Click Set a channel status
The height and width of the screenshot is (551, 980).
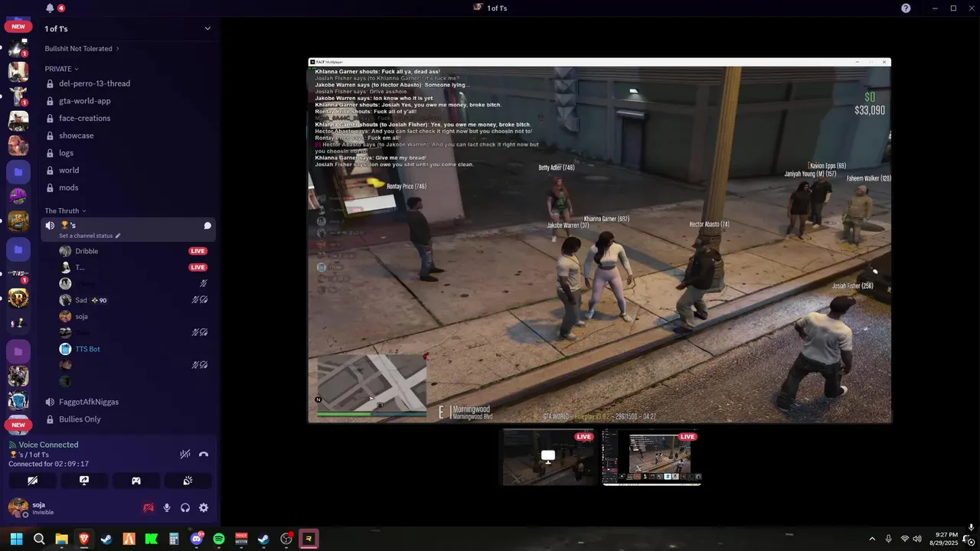(86, 236)
